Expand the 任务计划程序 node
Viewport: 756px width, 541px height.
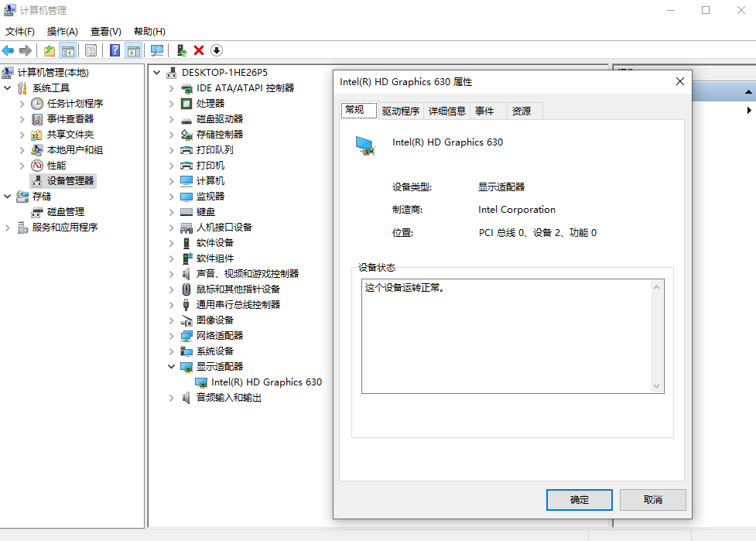coord(22,104)
